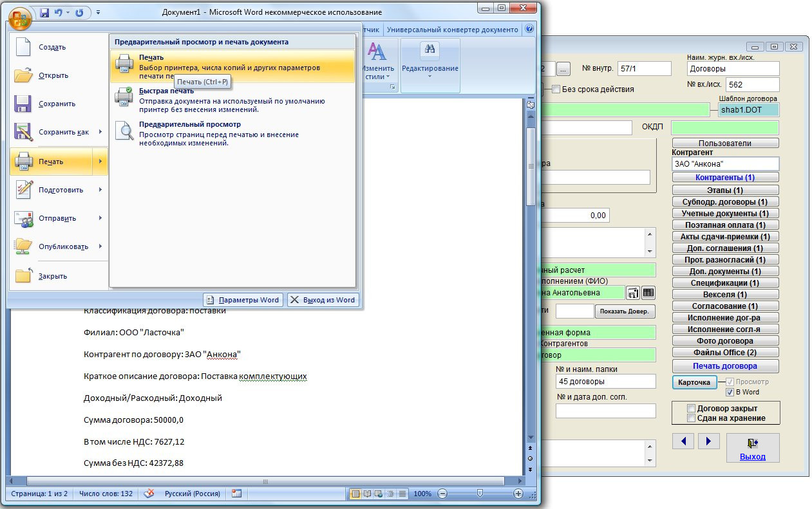Click Печать договора button
812x509 pixels.
725,366
